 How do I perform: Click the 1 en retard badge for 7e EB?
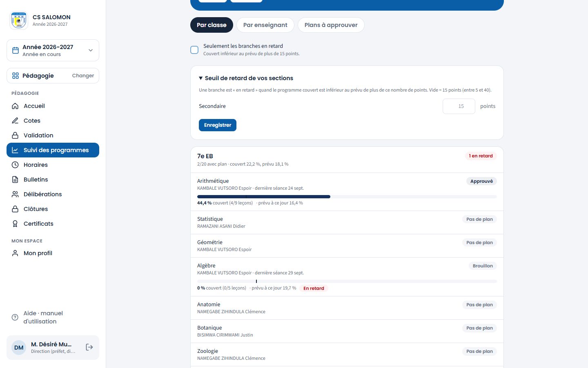point(481,156)
